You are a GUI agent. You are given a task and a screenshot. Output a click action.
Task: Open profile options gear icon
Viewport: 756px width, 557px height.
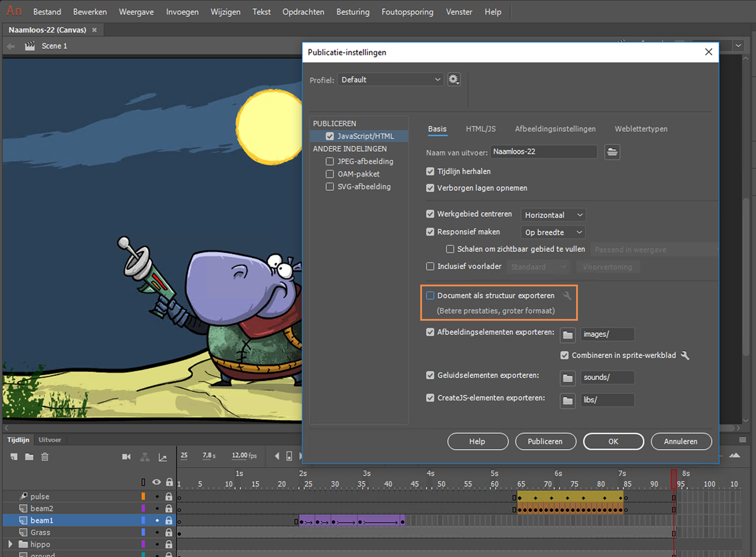point(454,80)
